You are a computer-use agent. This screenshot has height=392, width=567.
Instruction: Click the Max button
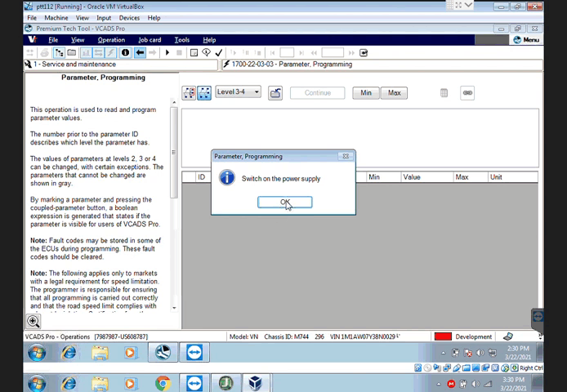point(394,93)
